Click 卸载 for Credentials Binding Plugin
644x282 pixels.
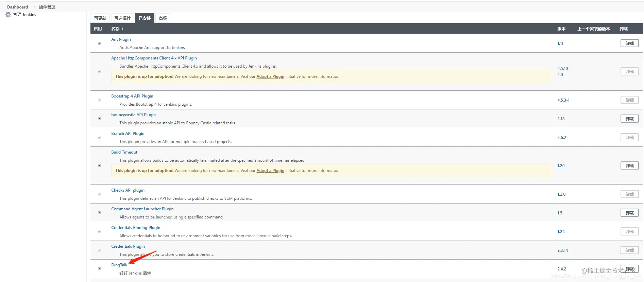point(630,231)
